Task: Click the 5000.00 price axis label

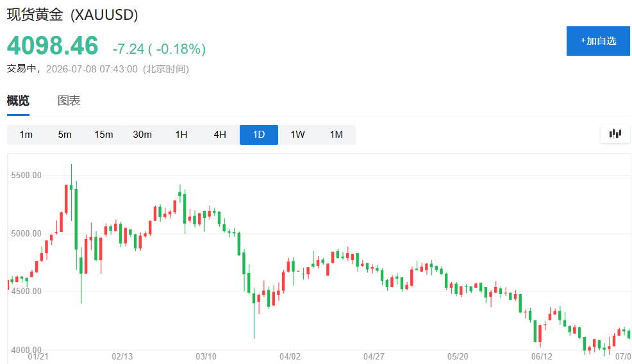Action: tap(26, 233)
